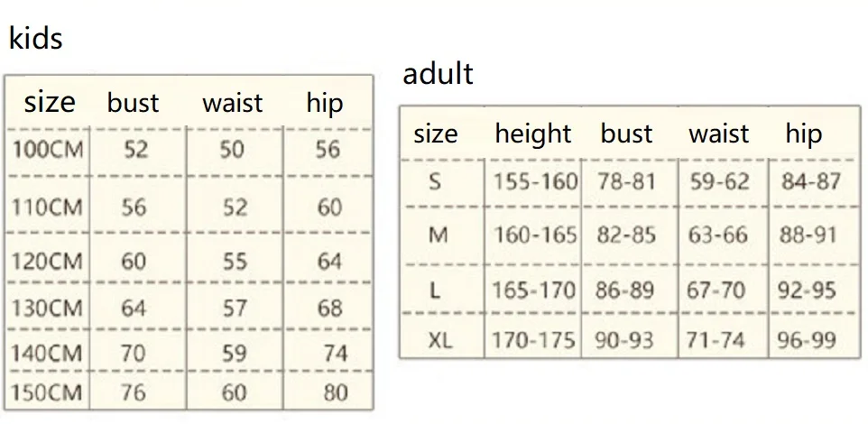This screenshot has height=424, width=868.
Task: Click the kids table title
Action: point(36,38)
